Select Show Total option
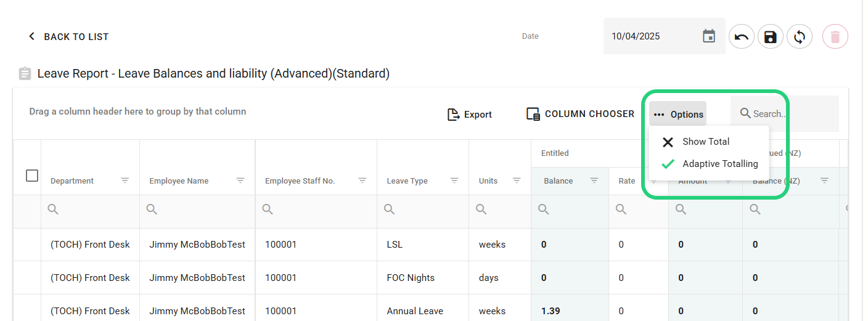868x321 pixels. click(709, 142)
